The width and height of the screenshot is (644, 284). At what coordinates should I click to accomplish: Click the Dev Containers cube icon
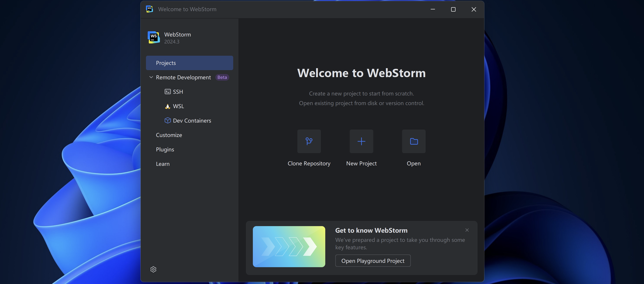pos(168,120)
